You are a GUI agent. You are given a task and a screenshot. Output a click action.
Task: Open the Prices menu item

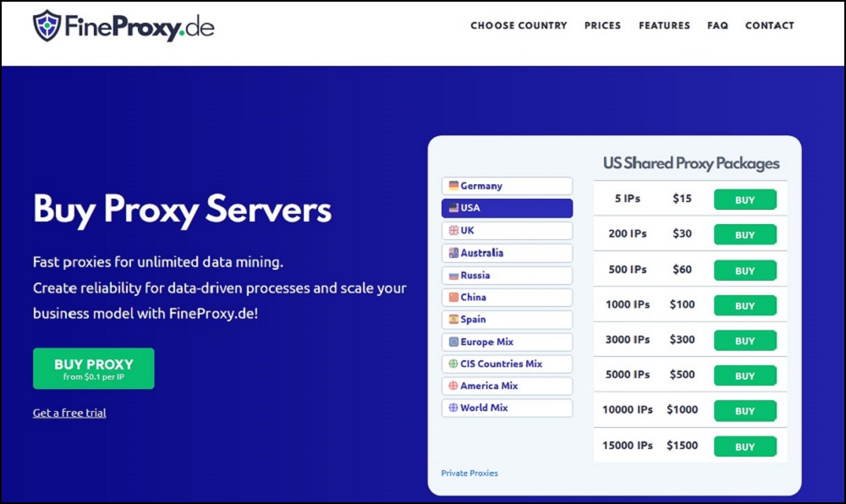point(602,25)
